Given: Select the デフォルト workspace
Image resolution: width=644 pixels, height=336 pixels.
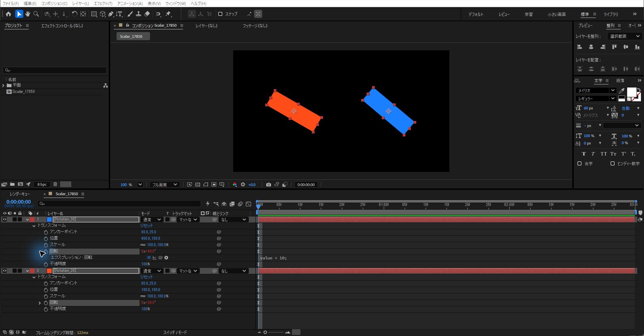Looking at the screenshot, I should 476,14.
